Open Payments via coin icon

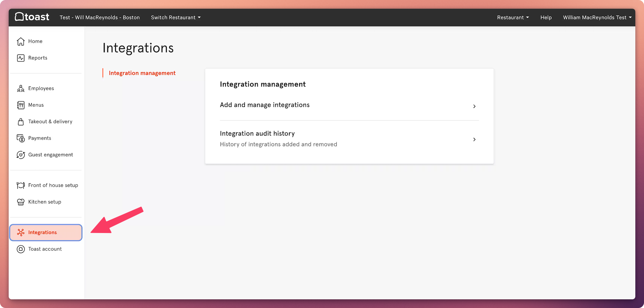[21, 139]
